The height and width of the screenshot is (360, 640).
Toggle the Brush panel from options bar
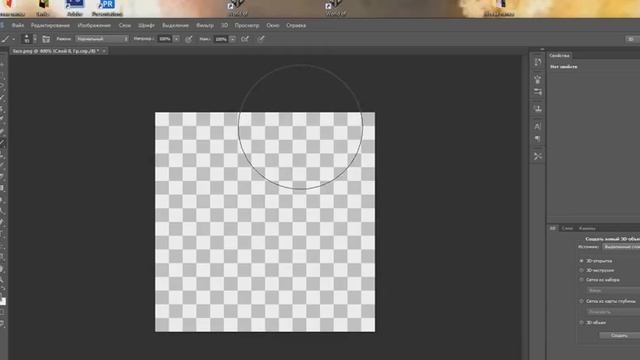46,39
